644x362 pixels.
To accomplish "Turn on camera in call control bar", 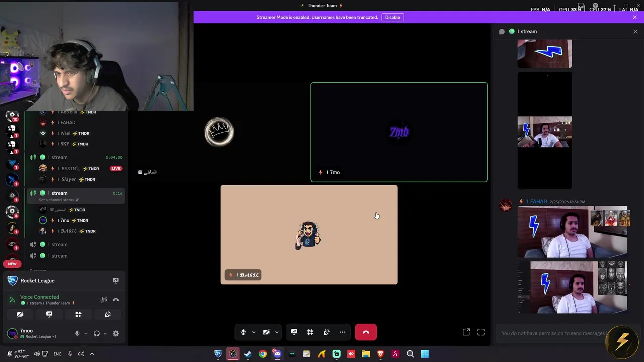I will coord(266,332).
